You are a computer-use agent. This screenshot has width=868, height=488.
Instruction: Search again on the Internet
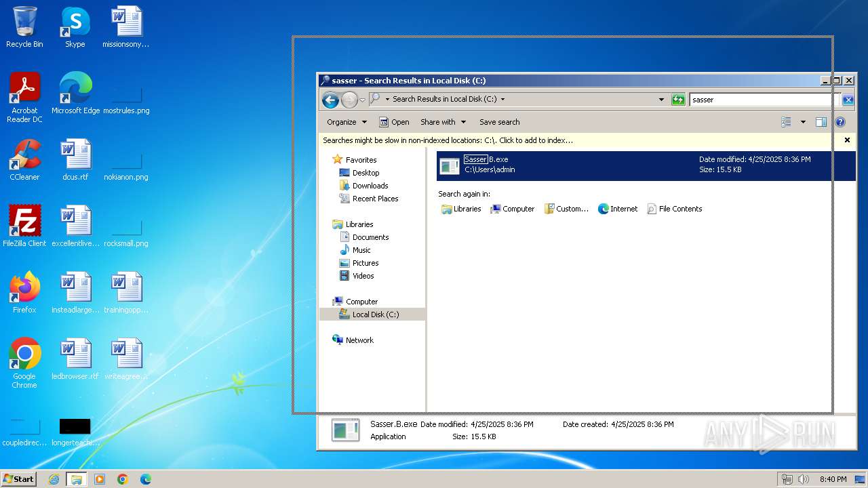(618, 209)
